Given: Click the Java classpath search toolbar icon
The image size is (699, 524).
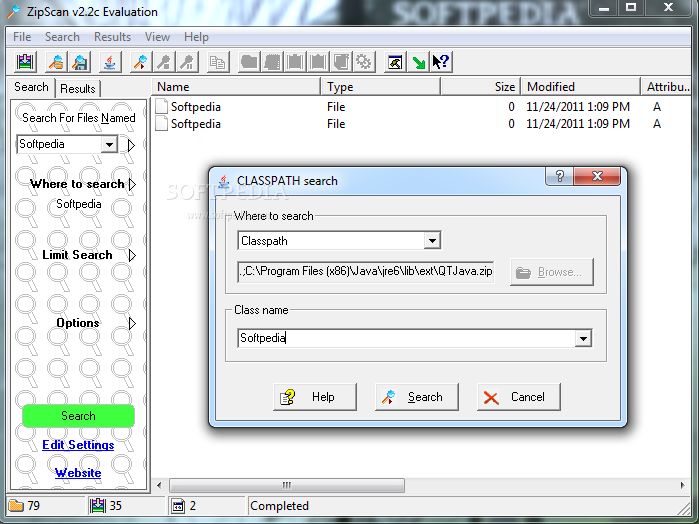Looking at the screenshot, I should [x=110, y=62].
